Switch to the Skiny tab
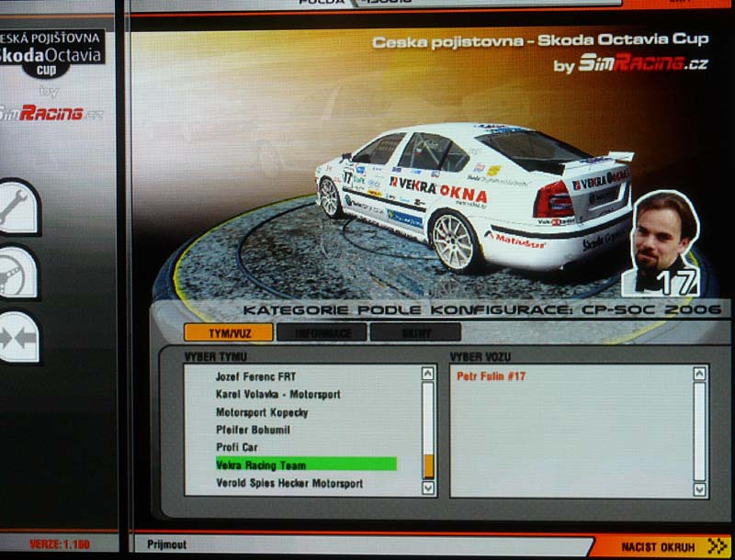The width and height of the screenshot is (735, 560). pos(415,333)
